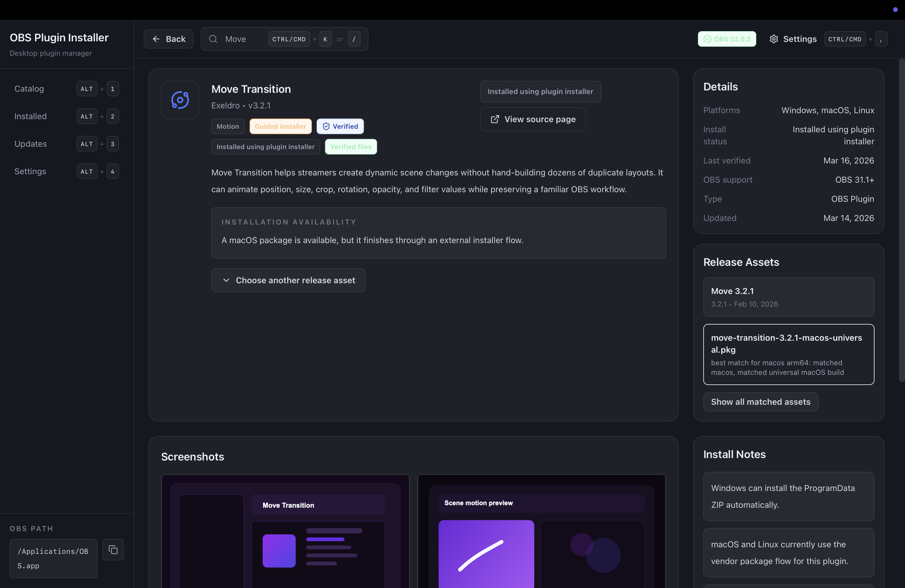The image size is (905, 588).
Task: Open the Updates section
Action: 31,143
